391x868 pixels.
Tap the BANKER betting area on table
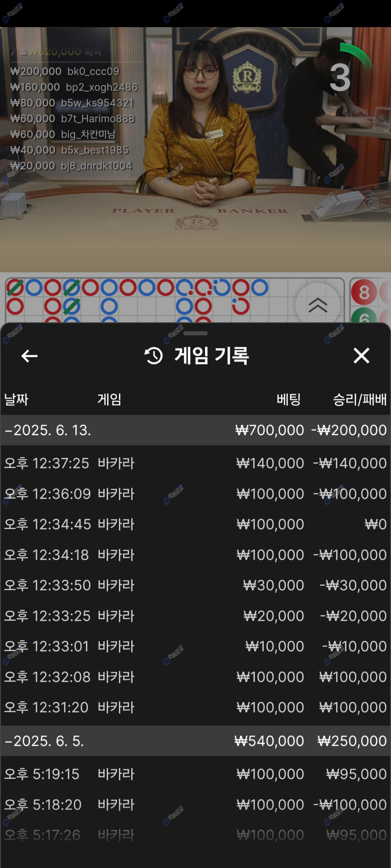(x=253, y=211)
